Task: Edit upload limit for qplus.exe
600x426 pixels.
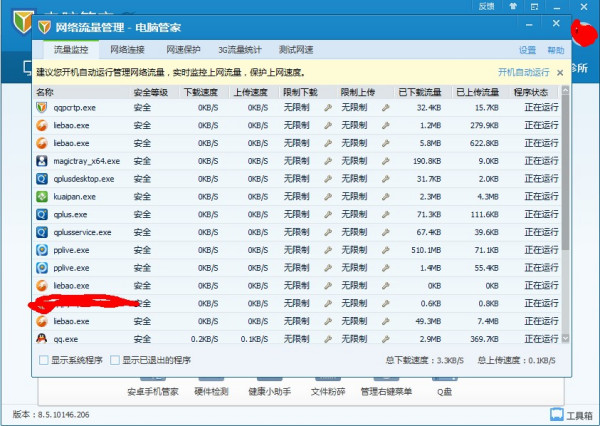Action: (386, 214)
